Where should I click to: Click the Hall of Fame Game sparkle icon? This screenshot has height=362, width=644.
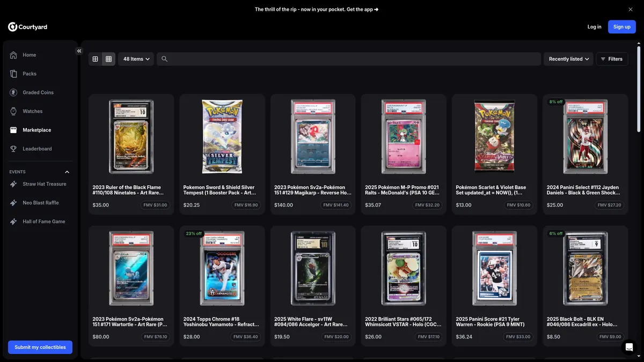pyautogui.click(x=13, y=221)
